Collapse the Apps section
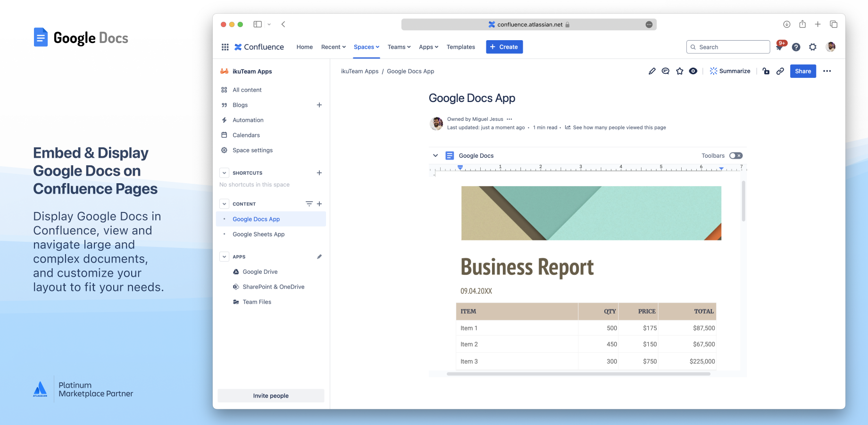868x425 pixels. click(x=225, y=257)
